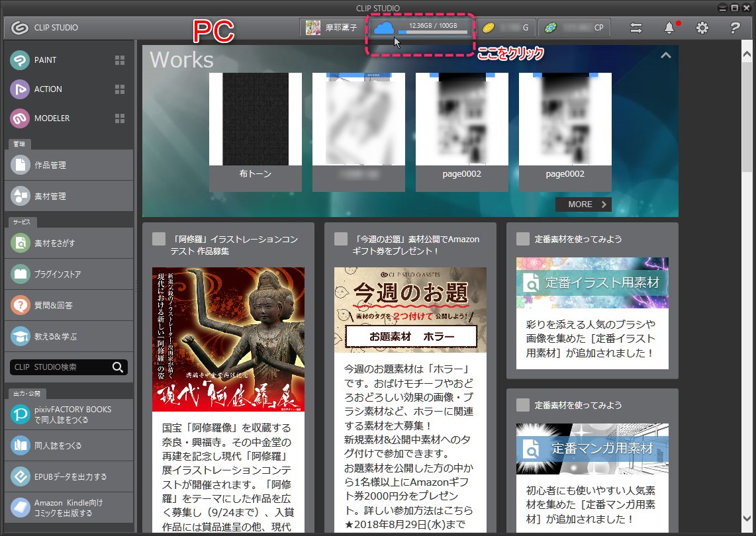Viewport: 756px width, 536px height.
Task: Click 同人誌をつくる book icon
Action: (x=21, y=445)
